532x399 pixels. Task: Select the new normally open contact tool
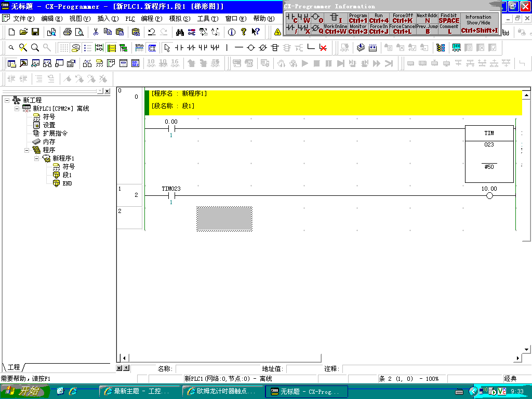pyautogui.click(x=179, y=48)
